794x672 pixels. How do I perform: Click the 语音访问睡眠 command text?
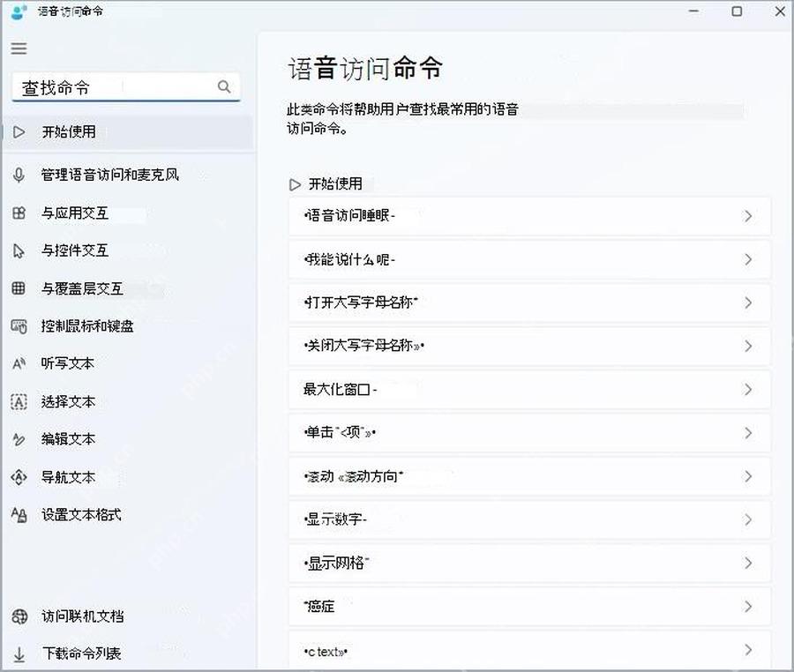click(349, 216)
